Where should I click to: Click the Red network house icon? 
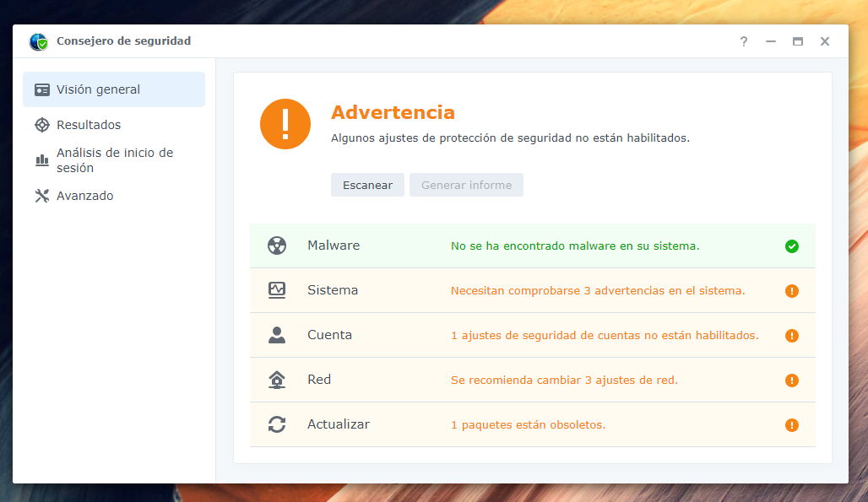[x=277, y=380]
